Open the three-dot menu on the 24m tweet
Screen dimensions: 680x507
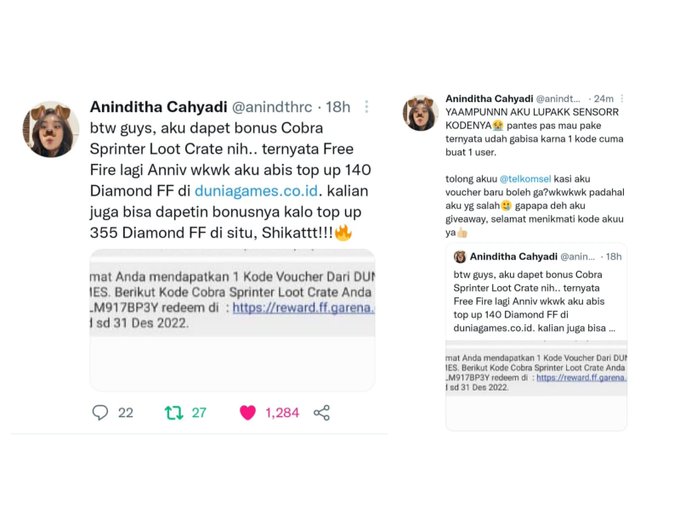(622, 98)
